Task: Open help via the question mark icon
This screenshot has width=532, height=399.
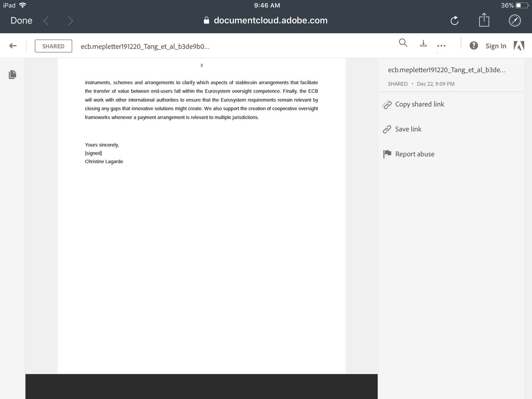Action: coord(473,46)
